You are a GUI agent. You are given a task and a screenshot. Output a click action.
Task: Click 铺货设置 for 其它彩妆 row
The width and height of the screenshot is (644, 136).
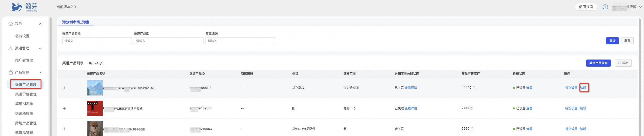[571, 88]
